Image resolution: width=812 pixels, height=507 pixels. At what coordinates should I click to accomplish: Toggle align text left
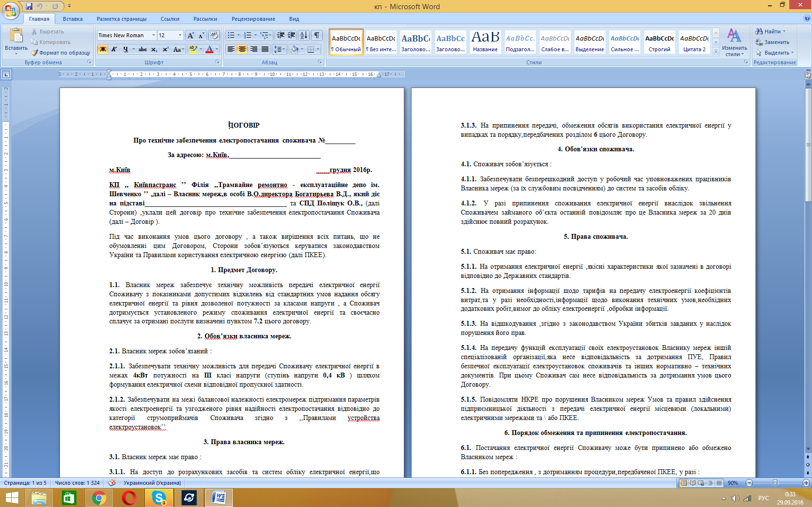231,49
